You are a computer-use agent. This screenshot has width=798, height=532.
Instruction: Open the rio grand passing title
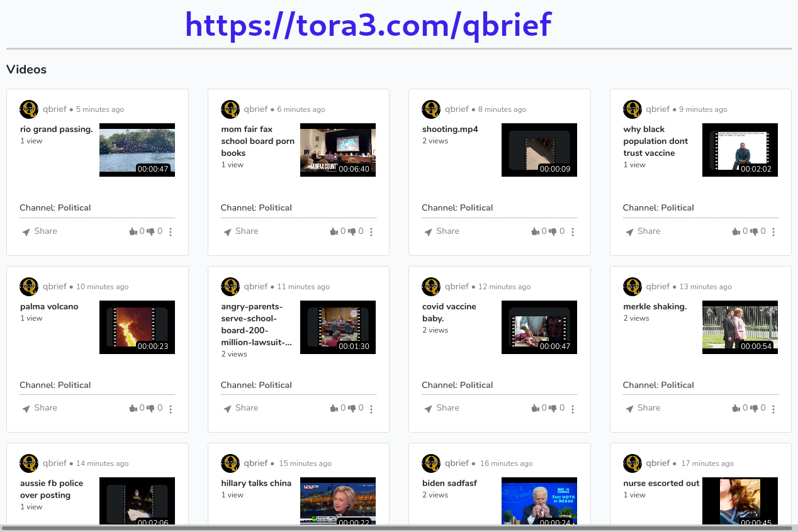coord(57,130)
